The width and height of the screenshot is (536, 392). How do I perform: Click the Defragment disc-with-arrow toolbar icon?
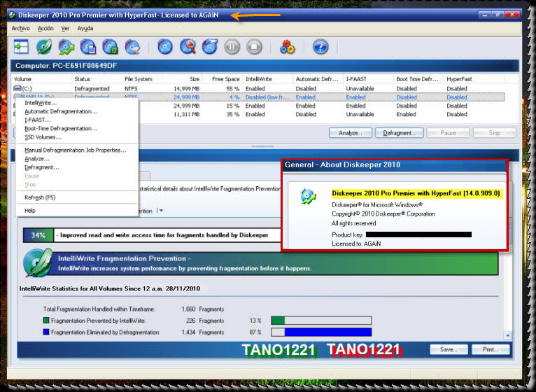[210, 46]
